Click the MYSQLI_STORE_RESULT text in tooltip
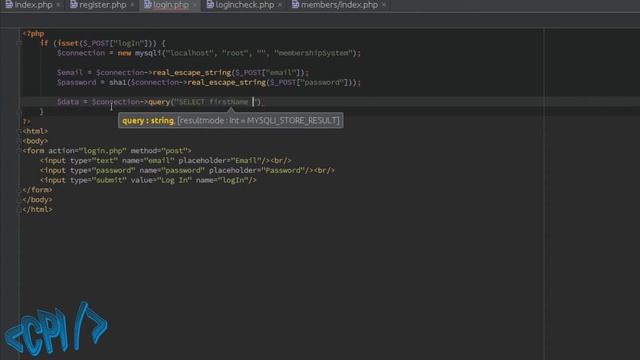This screenshot has height=360, width=640. pos(292,120)
